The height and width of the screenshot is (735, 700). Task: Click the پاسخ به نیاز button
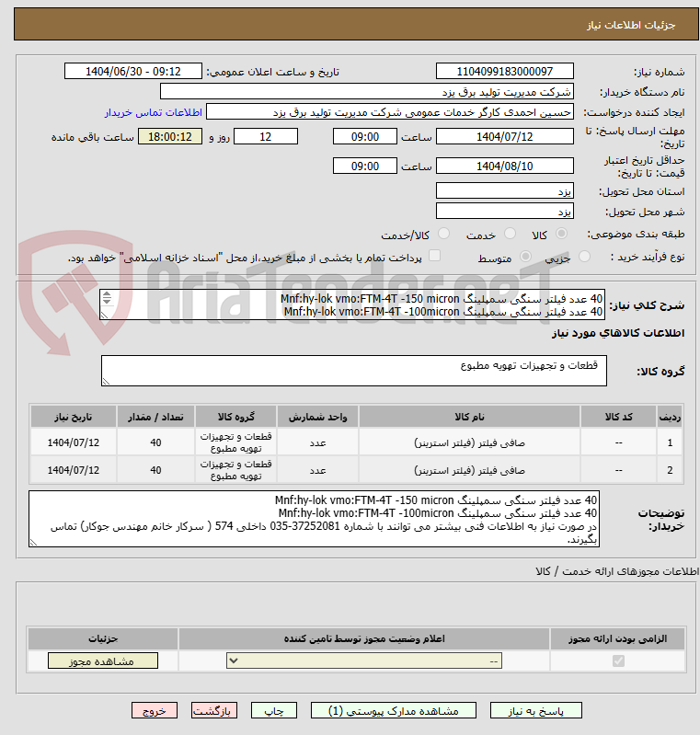(x=536, y=711)
